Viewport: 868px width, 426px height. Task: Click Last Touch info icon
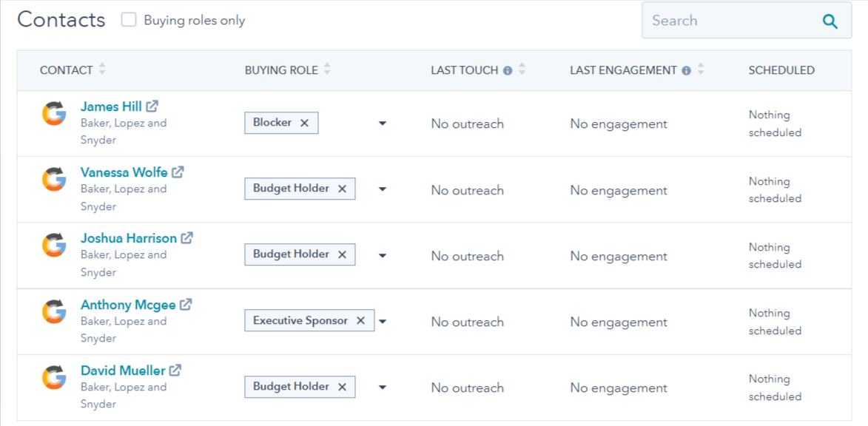(x=508, y=71)
